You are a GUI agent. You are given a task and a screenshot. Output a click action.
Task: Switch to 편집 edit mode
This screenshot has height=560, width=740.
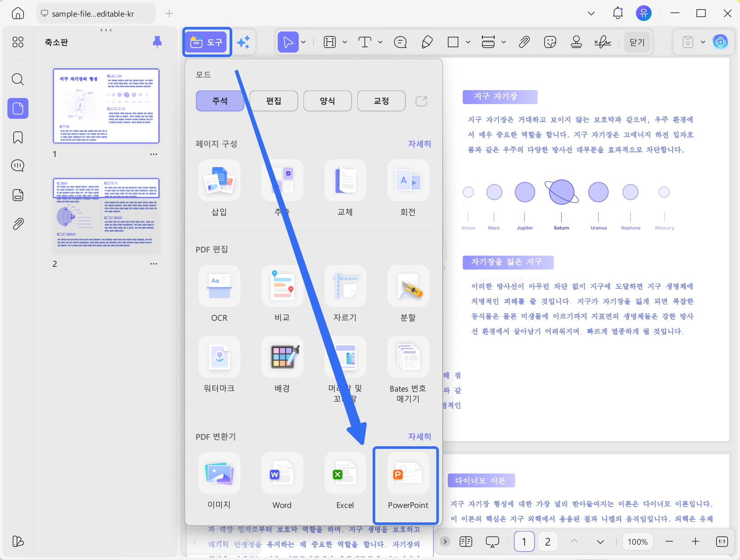tap(274, 101)
